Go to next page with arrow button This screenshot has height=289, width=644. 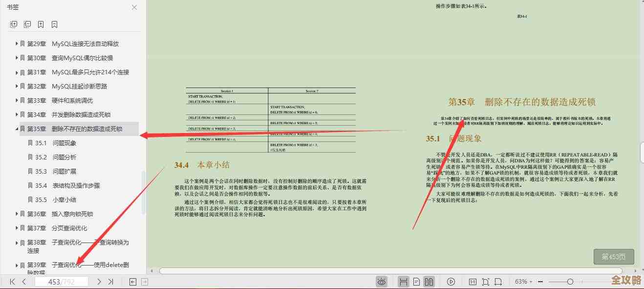point(98,282)
